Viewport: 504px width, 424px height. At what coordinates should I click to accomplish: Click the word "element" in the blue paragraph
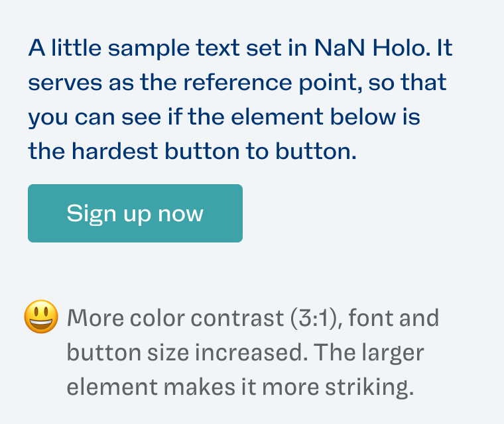(277, 117)
